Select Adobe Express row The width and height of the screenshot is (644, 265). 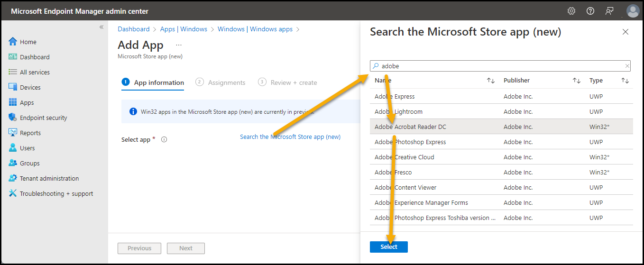(501, 96)
